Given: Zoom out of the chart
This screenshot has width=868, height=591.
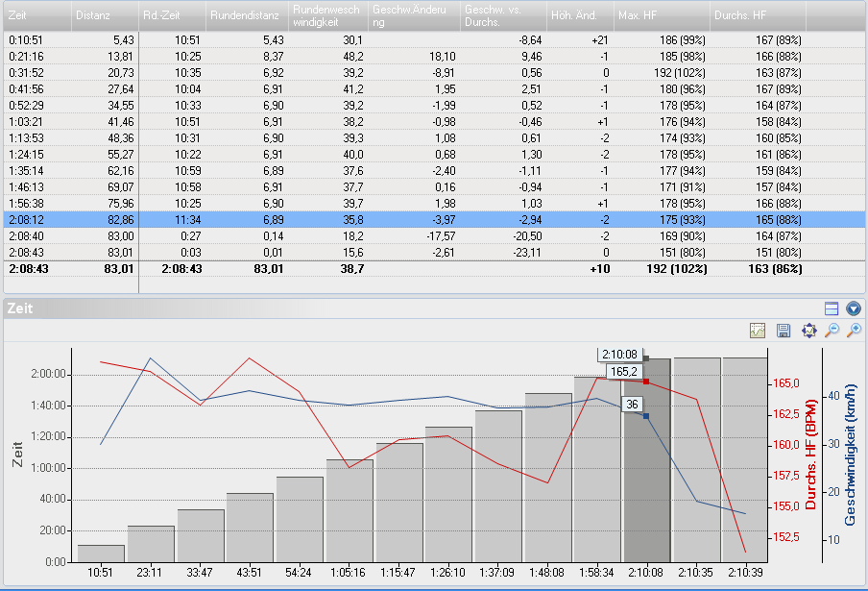Looking at the screenshot, I should (832, 331).
